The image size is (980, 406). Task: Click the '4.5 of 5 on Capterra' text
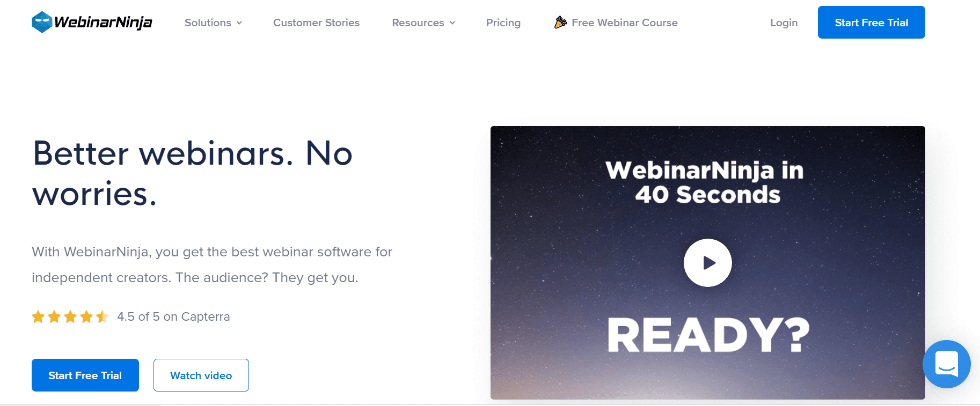[x=173, y=317]
